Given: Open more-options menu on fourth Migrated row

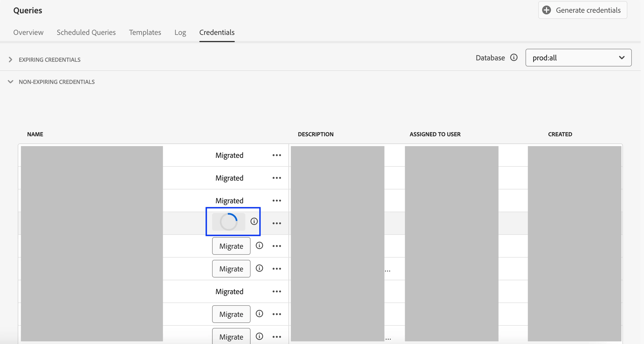Looking at the screenshot, I should point(277,291).
